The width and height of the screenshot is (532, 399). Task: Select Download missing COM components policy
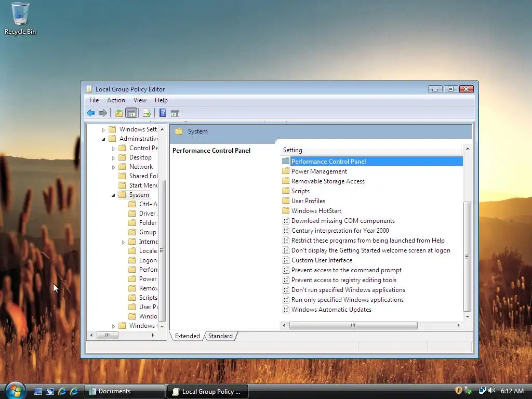343,220
